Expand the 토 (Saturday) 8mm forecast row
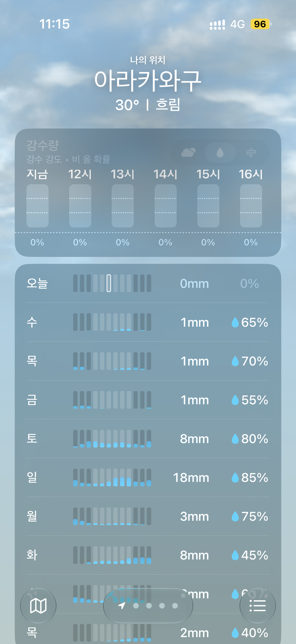Image resolution: width=296 pixels, height=644 pixels. [x=148, y=439]
